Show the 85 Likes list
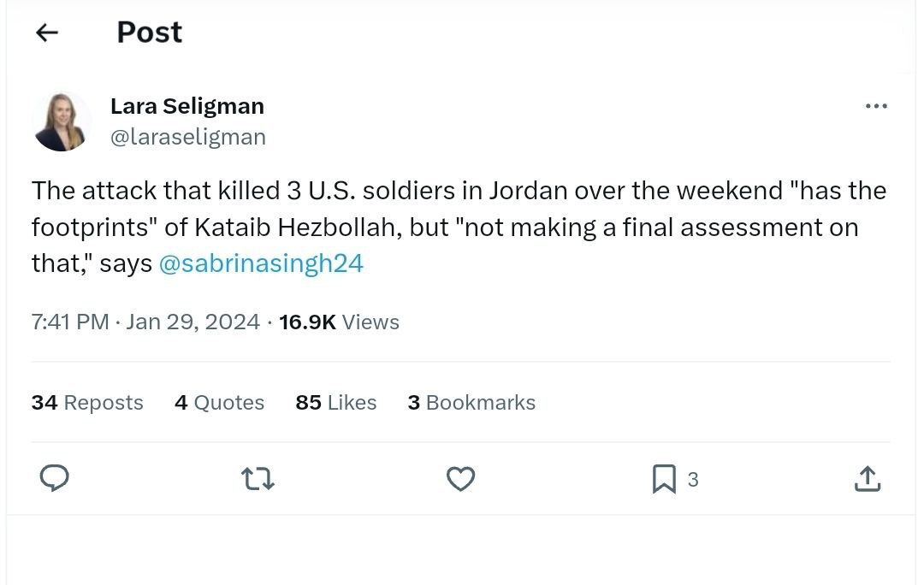Screen dimensions: 924x585 coord(335,403)
